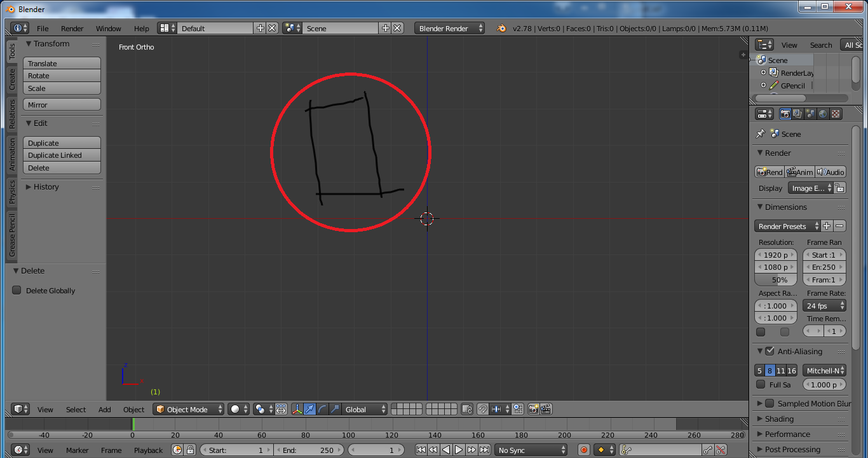
Task: Click insert keyframe key icon
Action: click(x=708, y=450)
